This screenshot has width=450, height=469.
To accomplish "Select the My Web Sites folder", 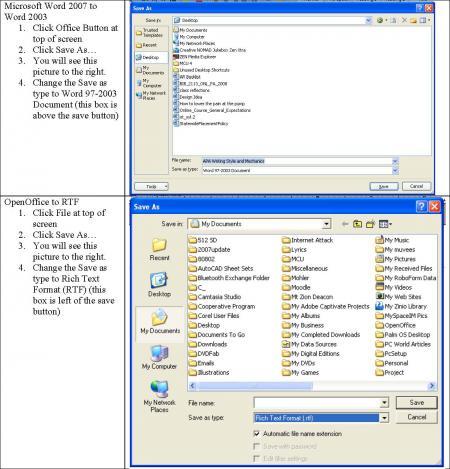I will [x=398, y=297].
